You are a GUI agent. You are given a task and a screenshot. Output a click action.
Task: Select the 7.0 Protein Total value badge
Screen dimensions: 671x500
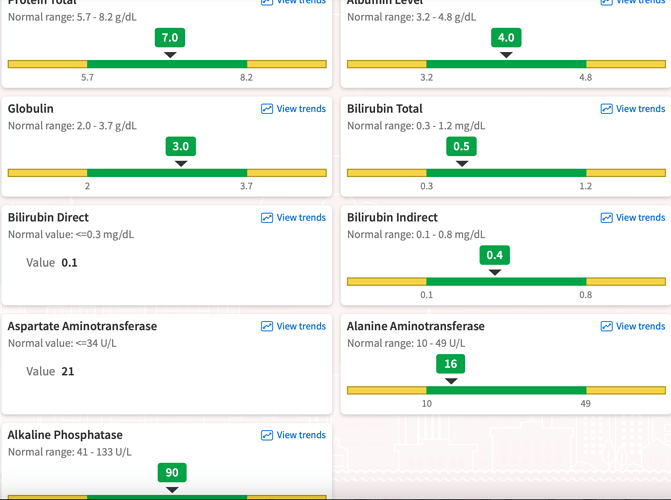[x=170, y=38]
